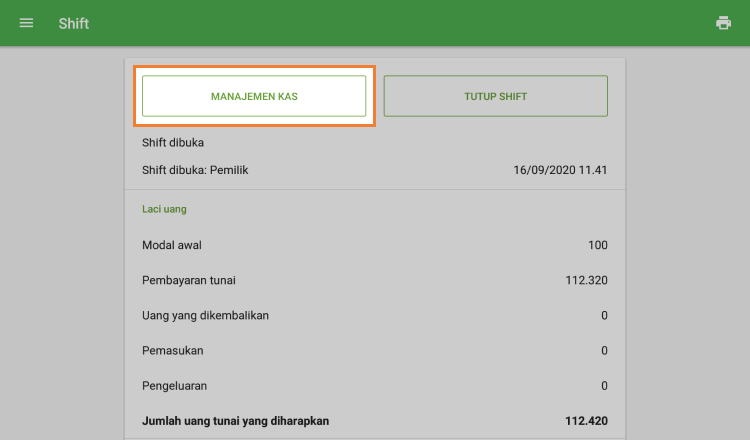Click the "Pengeluaran" label

(175, 386)
